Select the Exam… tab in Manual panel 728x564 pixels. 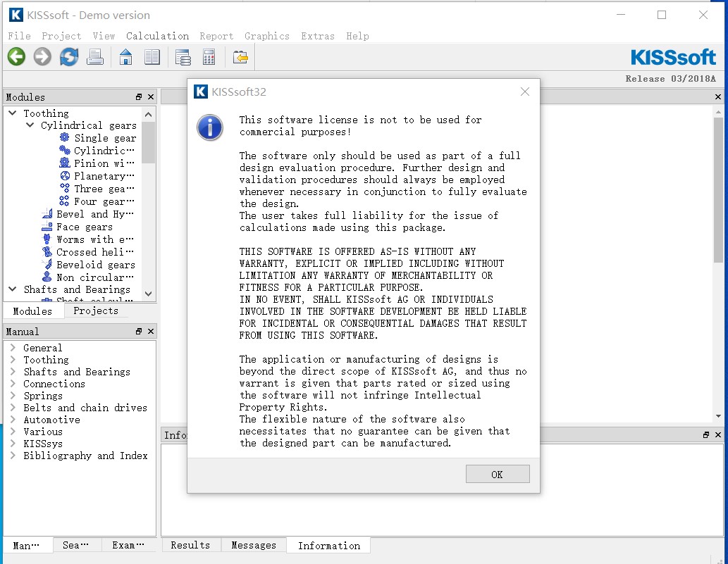pyautogui.click(x=128, y=546)
